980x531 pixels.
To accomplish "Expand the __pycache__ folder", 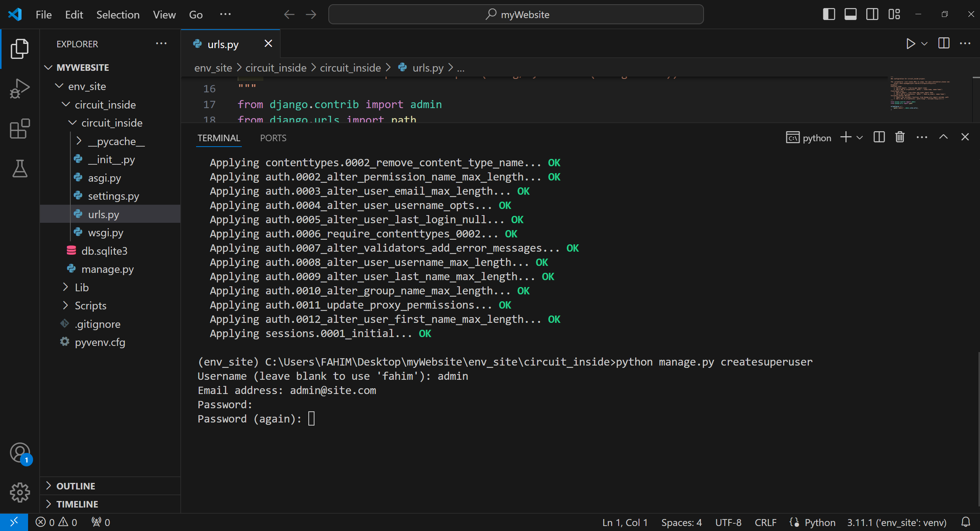I will (110, 141).
